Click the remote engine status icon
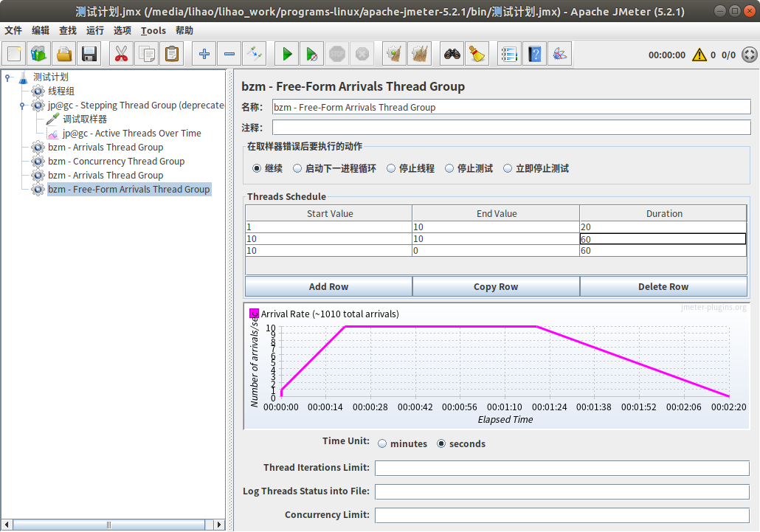The image size is (760, 532). 750,55
